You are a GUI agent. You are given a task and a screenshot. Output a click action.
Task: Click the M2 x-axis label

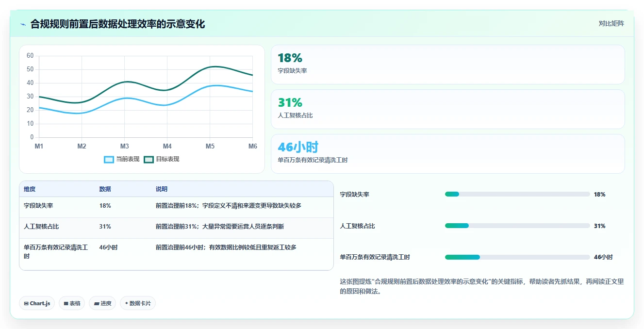click(82, 146)
